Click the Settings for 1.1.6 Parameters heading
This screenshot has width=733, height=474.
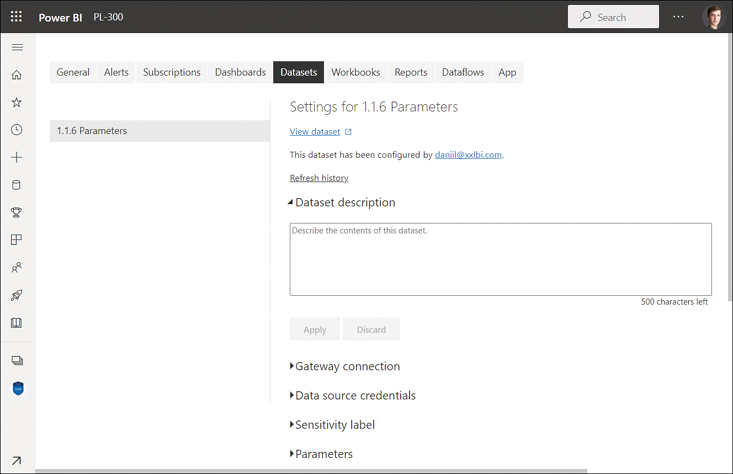point(374,107)
